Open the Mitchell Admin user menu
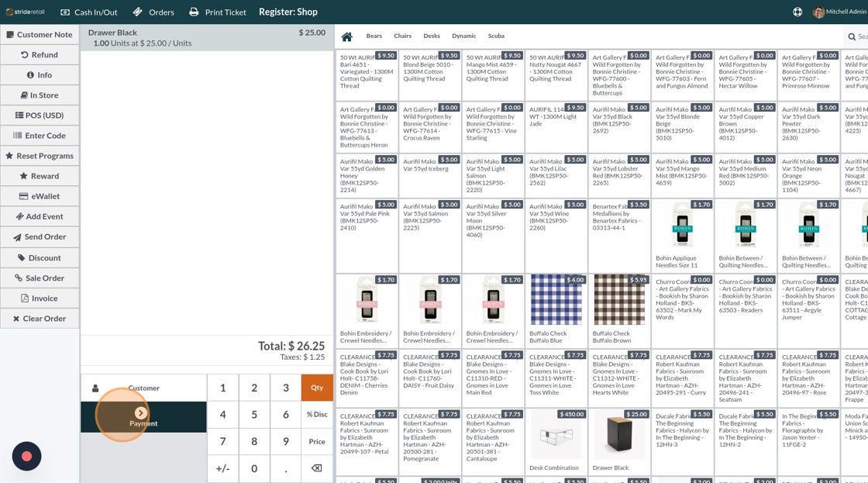The image size is (868, 483). (x=839, y=12)
